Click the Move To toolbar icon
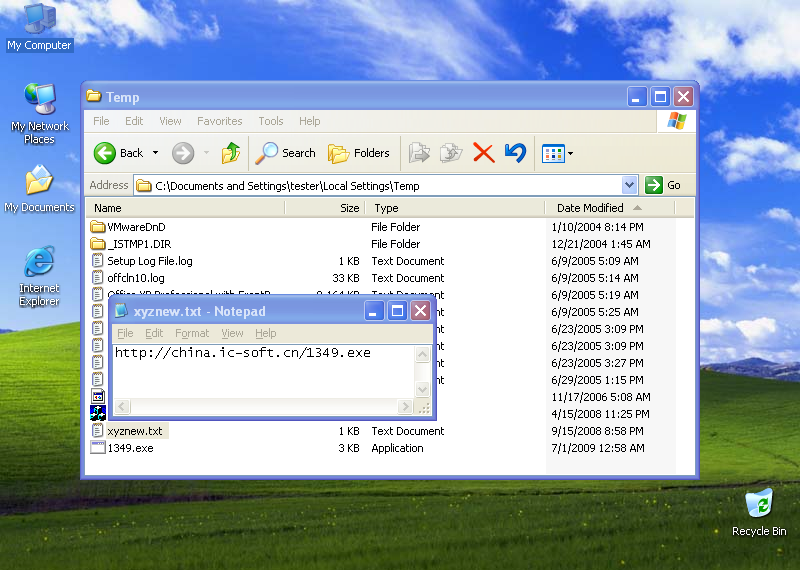The width and height of the screenshot is (800, 570). 419,153
